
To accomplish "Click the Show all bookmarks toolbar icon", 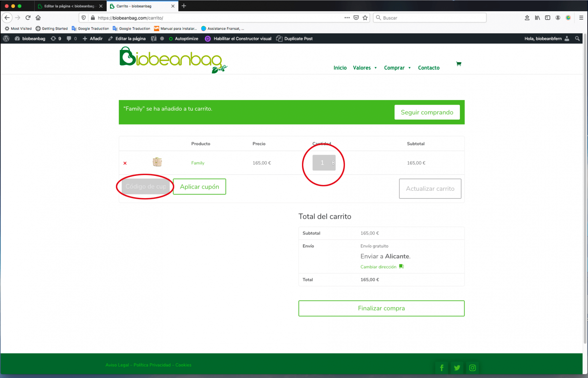I will (x=527, y=17).
